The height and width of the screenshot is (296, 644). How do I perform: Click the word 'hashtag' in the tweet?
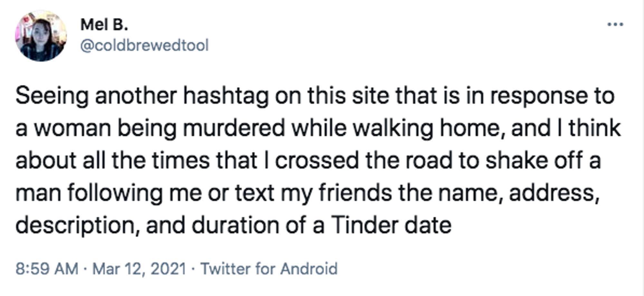[x=226, y=96]
